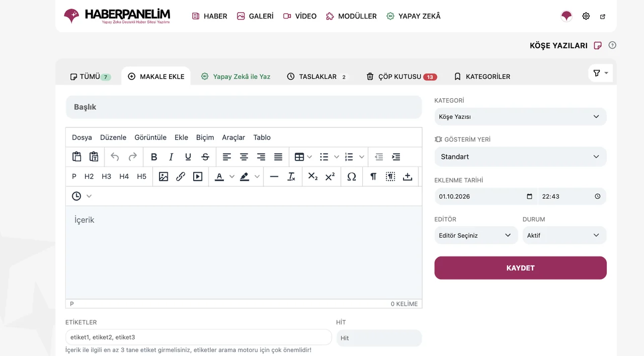Click the help question mark icon
The width and height of the screenshot is (644, 356).
612,45
